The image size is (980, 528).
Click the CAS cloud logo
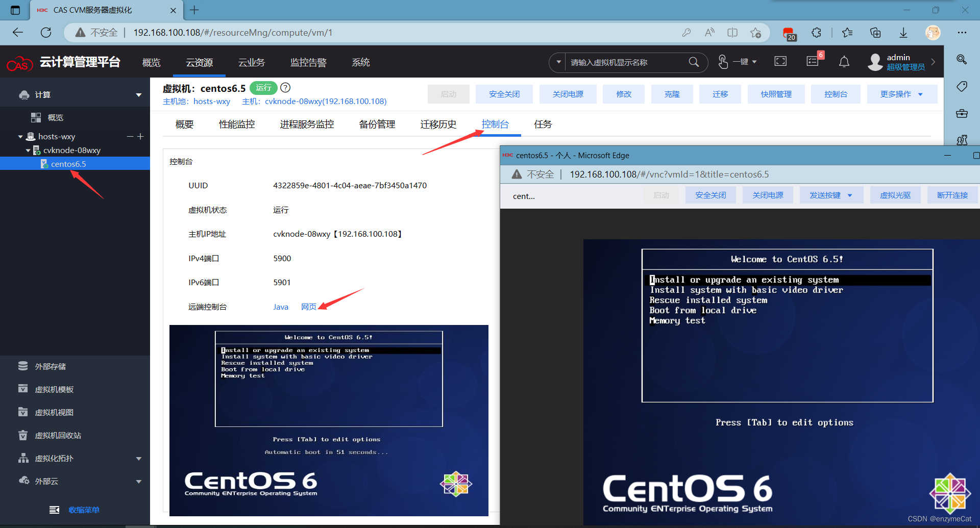coord(19,64)
